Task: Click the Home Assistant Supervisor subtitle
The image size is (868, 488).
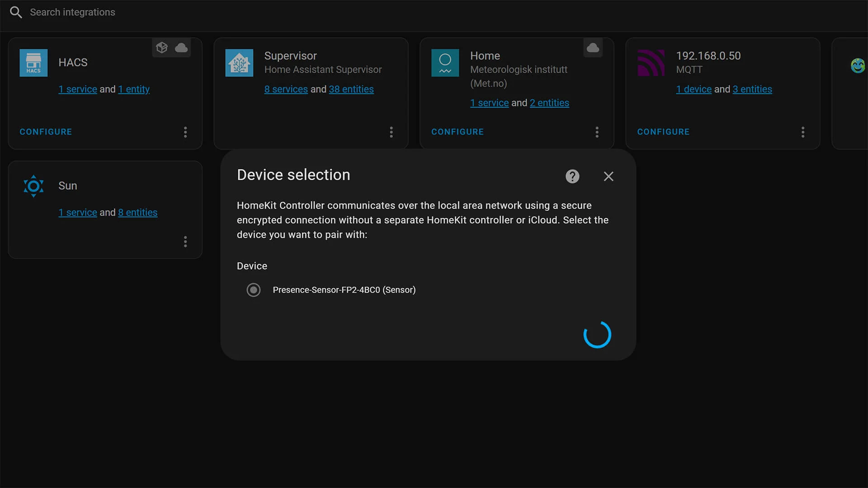Action: pos(323,70)
